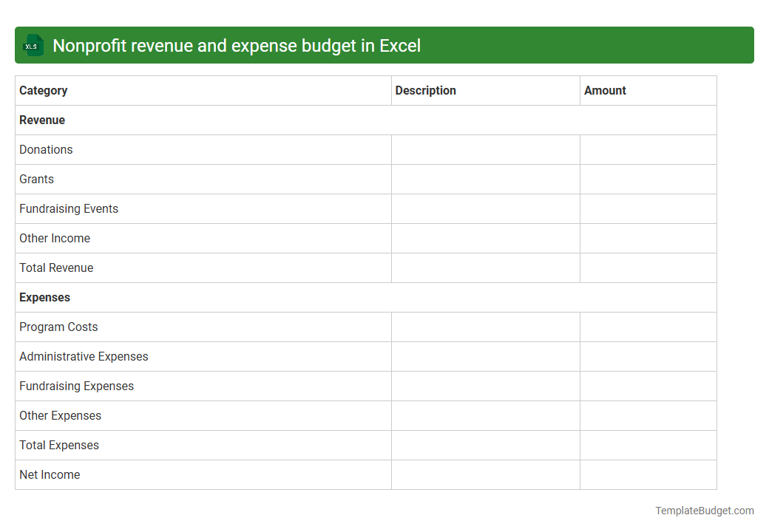Click the Administrative Expenses cell

click(84, 356)
